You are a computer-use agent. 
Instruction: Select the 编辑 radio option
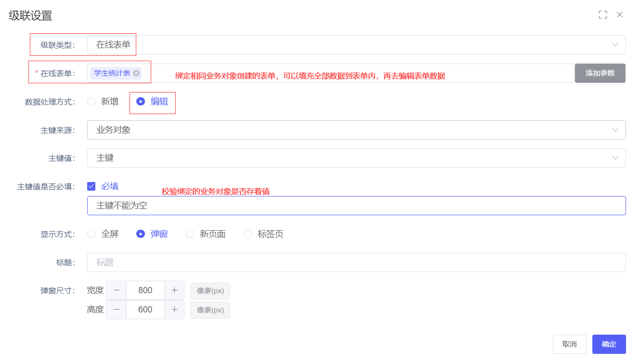point(141,102)
